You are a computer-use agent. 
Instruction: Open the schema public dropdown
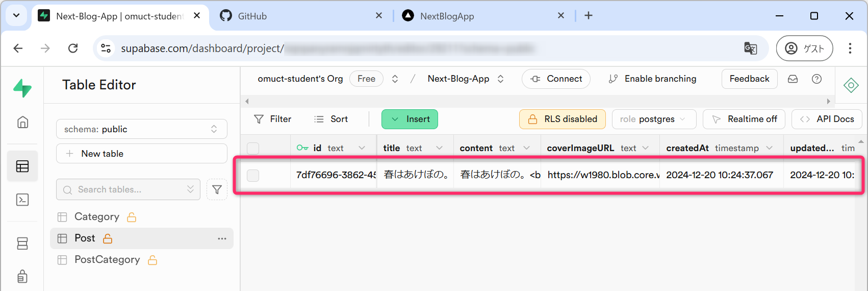tap(141, 129)
